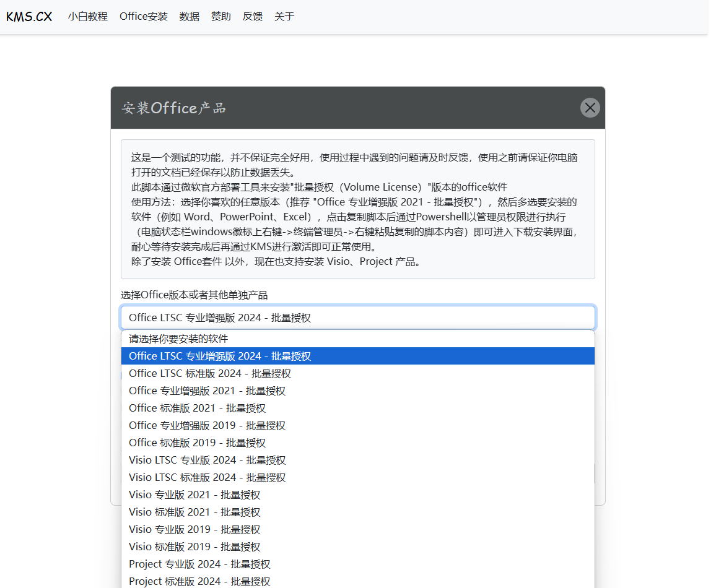Open the 关于 page

284,17
